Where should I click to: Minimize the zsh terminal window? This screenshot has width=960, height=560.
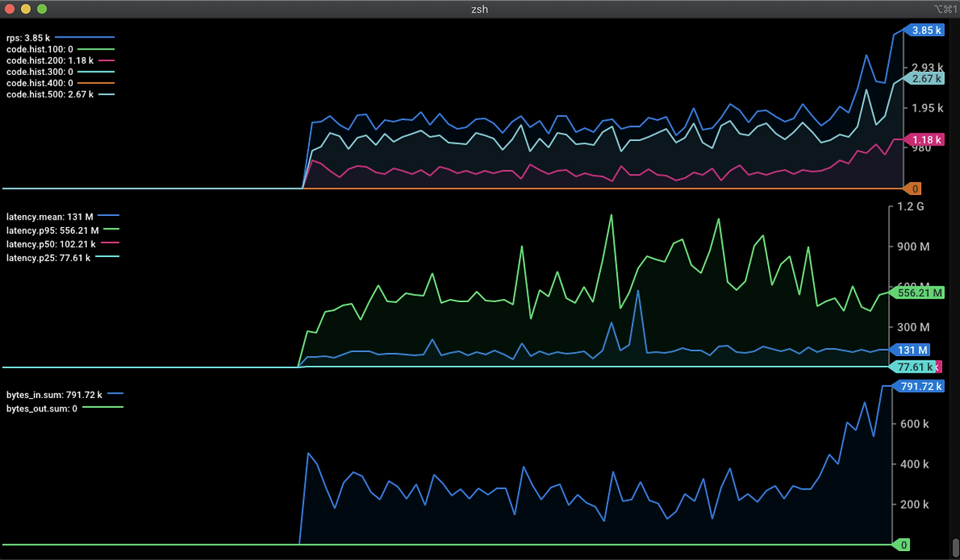(25, 9)
